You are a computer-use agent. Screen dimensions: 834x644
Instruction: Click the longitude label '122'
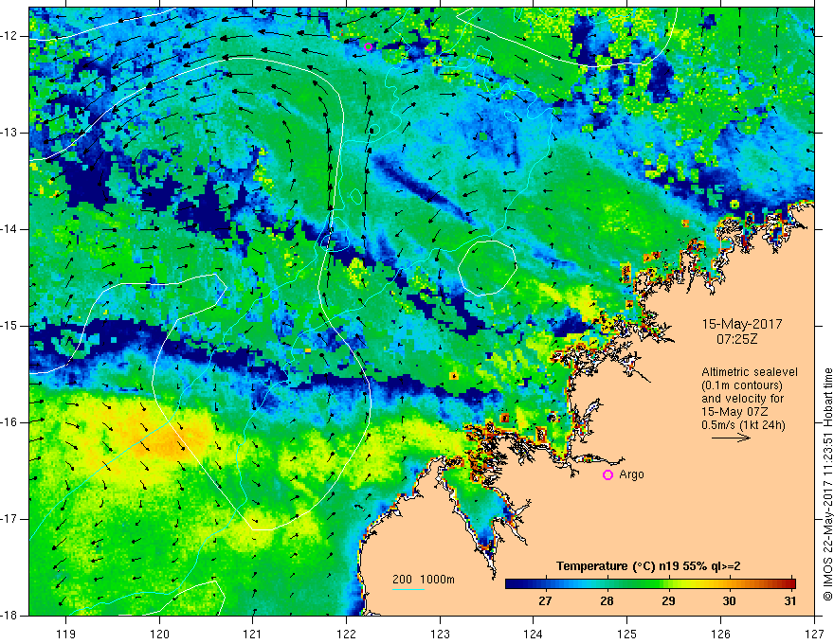346,634
